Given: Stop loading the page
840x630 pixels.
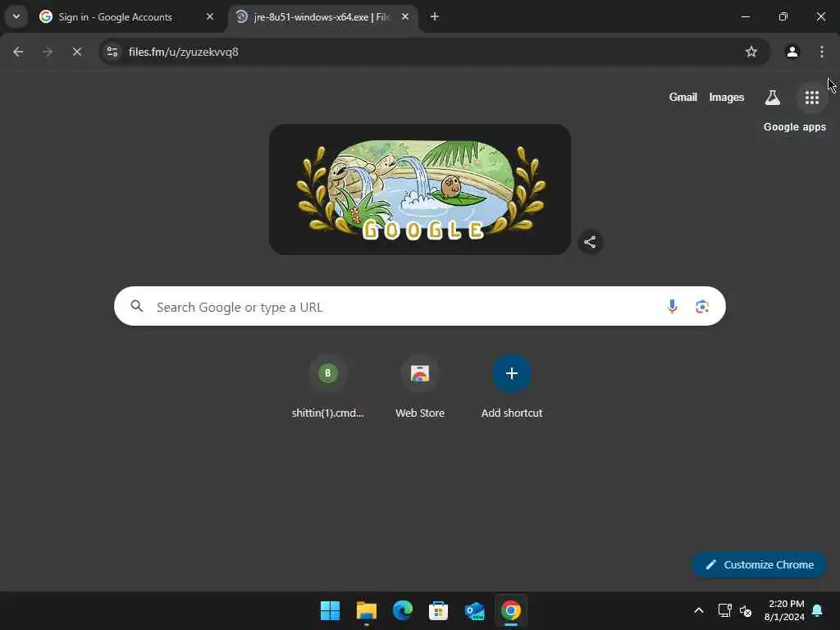Looking at the screenshot, I should (77, 52).
